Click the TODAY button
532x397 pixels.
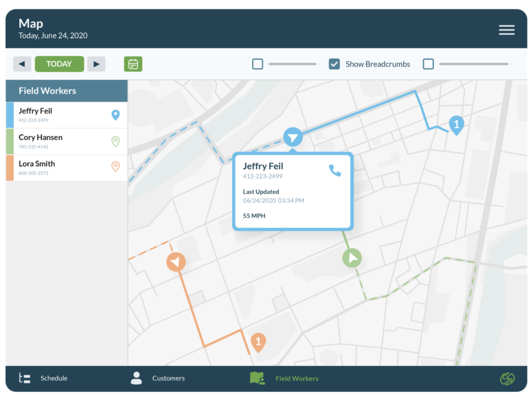click(59, 63)
